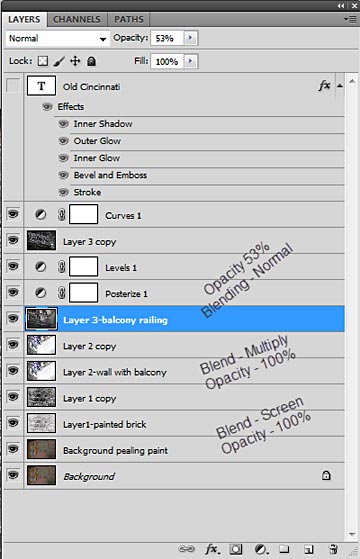Open the Fill slider arrow
This screenshot has height=559, width=360.
[x=190, y=61]
